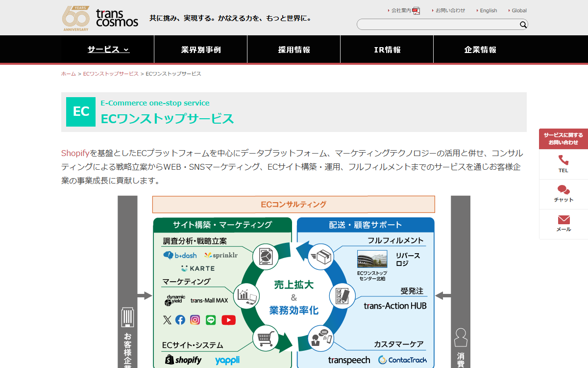Click the analytics chart laptop icon
Viewport: 588px width, 368px height.
click(x=246, y=295)
